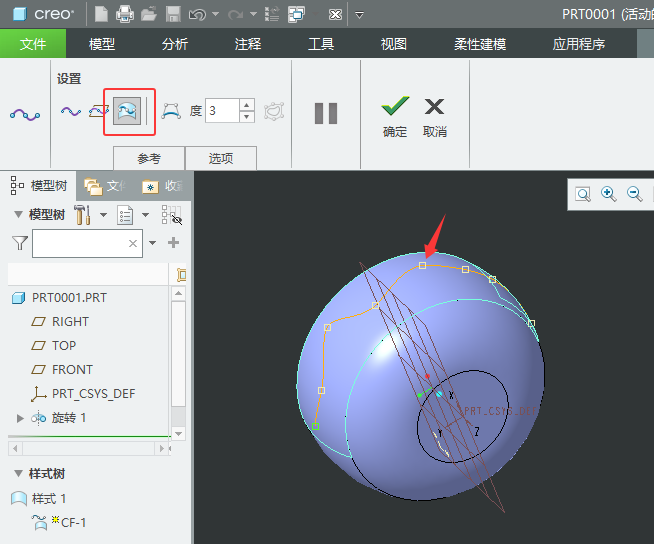Viewport: 654px width, 544px height.
Task: Switch to the 工具 ribbon tab
Action: click(321, 44)
